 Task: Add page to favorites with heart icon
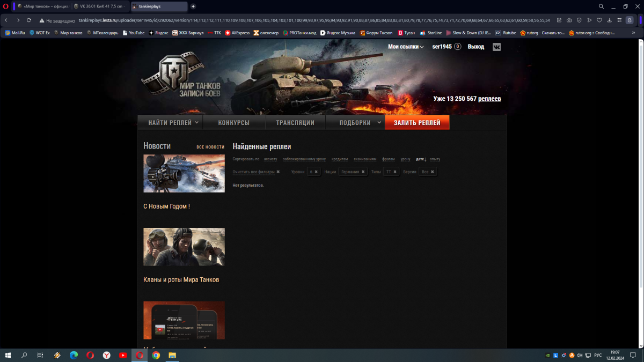tap(599, 20)
